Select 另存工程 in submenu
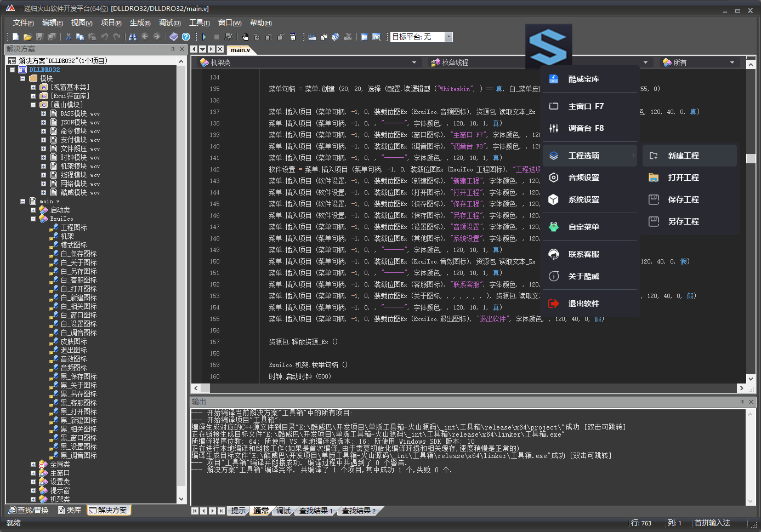 pos(690,221)
